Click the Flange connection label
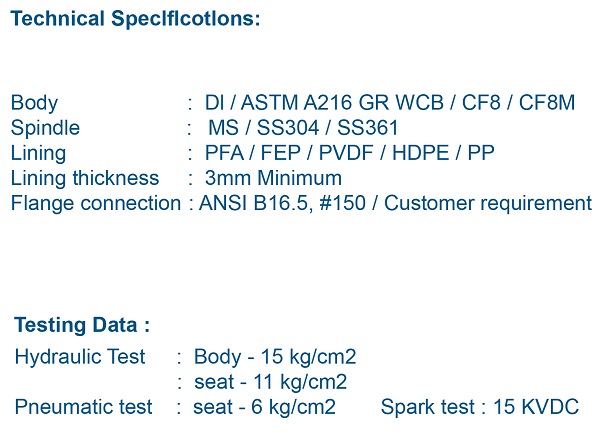610x444 pixels. click(96, 203)
